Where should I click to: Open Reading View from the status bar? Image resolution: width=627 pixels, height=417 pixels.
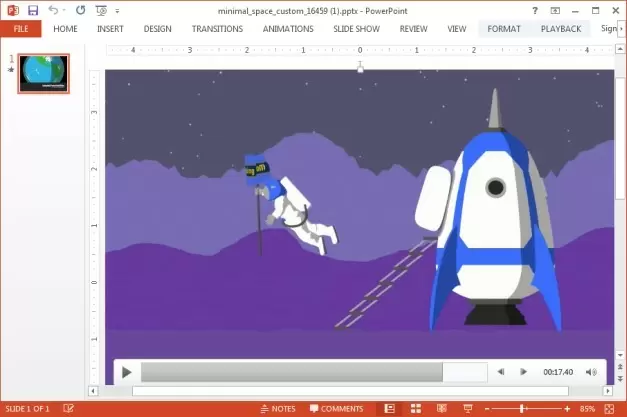coord(441,409)
